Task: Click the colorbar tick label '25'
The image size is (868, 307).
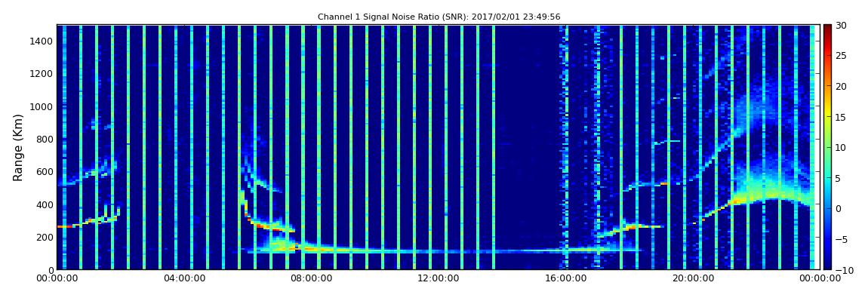Action: point(841,56)
